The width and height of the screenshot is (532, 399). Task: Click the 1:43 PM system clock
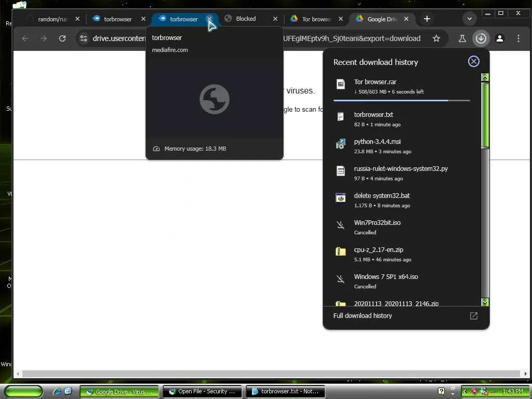tap(513, 392)
